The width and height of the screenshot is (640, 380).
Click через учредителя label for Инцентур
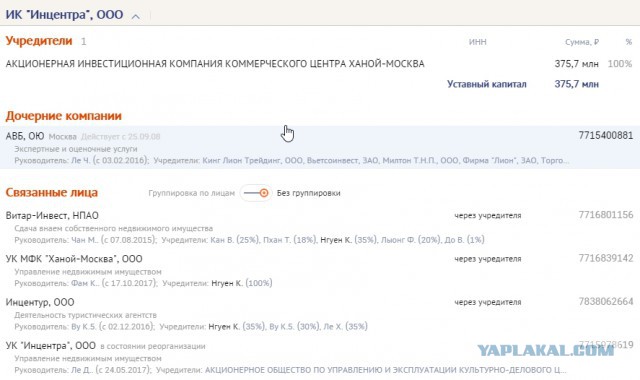point(488,302)
